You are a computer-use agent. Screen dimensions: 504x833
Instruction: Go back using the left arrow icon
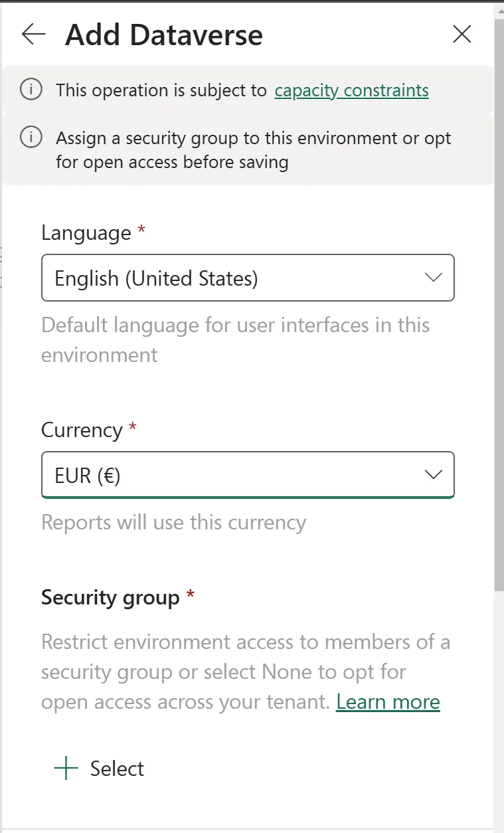coord(33,35)
